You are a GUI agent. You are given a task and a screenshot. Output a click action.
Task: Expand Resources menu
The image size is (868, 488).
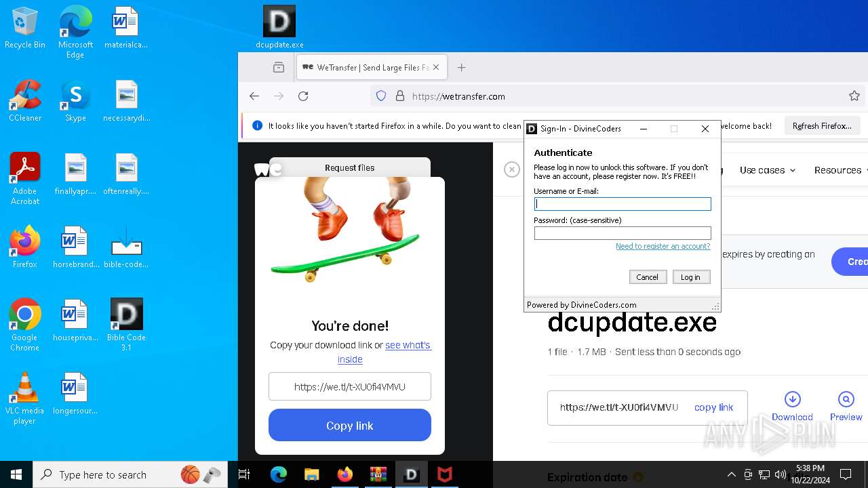click(841, 170)
